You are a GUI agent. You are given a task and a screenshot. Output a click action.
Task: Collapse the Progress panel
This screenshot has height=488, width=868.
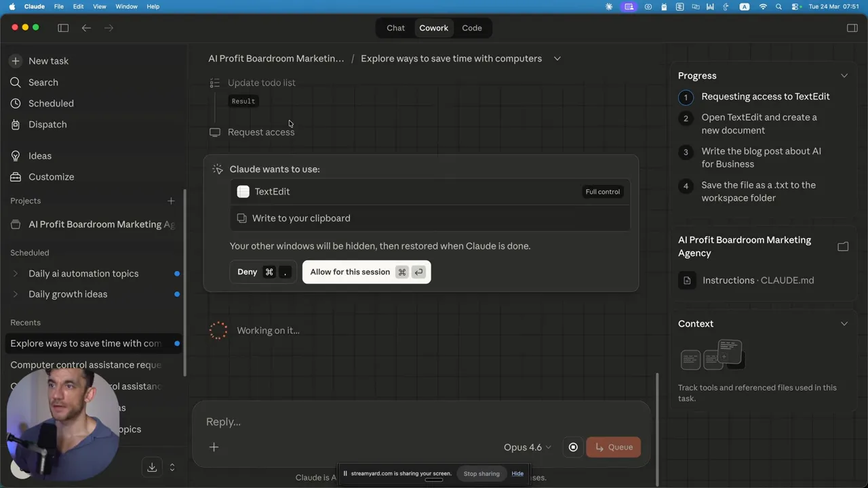click(x=844, y=76)
